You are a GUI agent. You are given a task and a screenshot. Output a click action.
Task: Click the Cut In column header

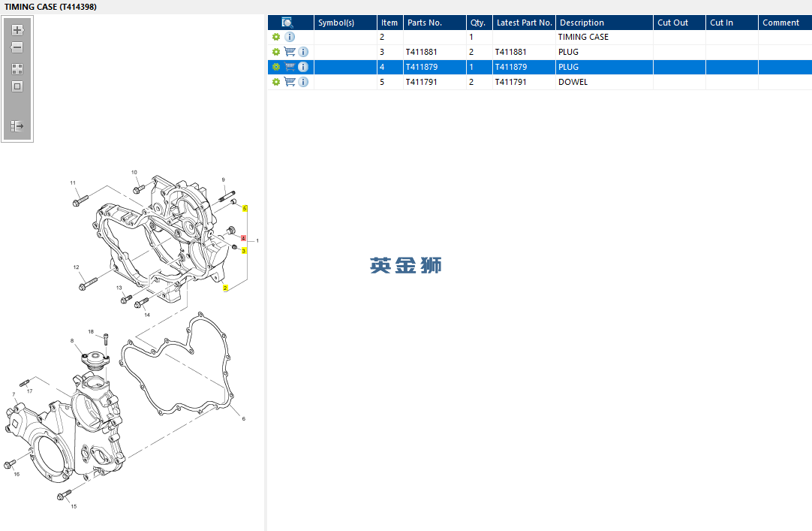732,23
